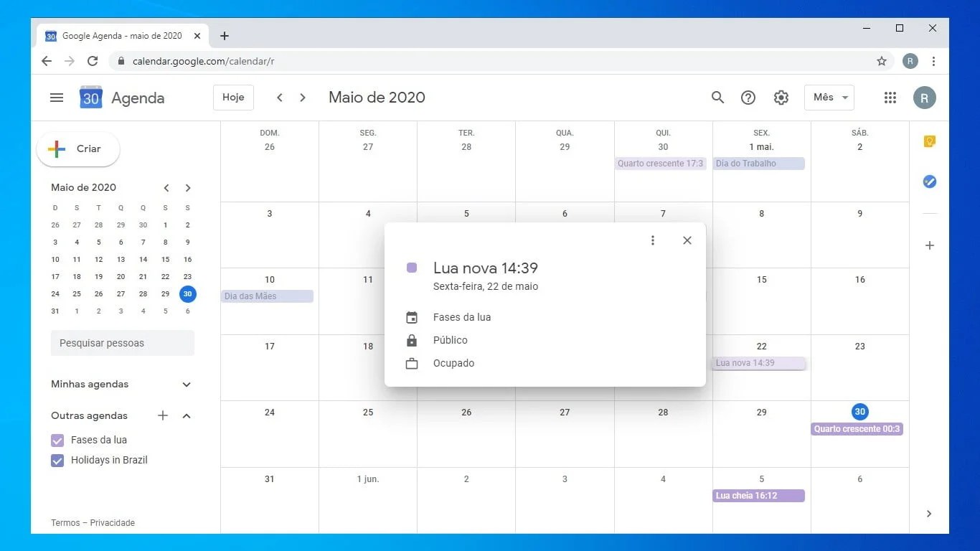Viewport: 980px width, 551px height.
Task: Click the Hoje button
Action: coord(233,98)
